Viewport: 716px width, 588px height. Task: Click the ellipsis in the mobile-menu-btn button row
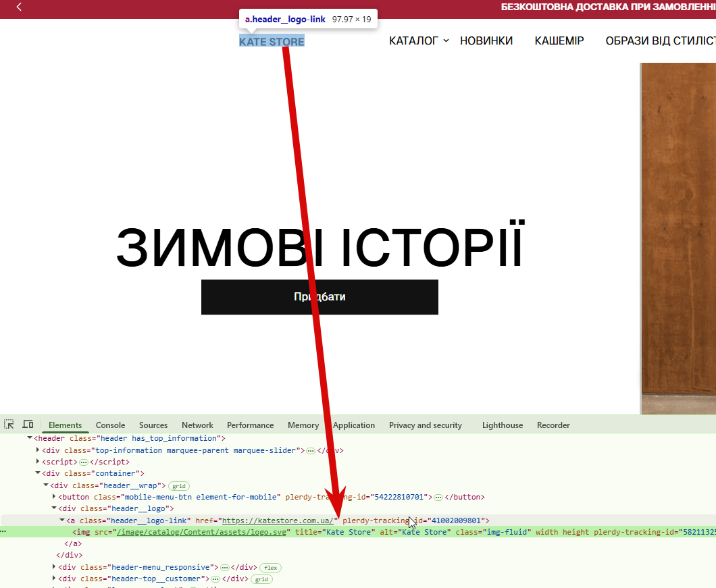tap(438, 497)
